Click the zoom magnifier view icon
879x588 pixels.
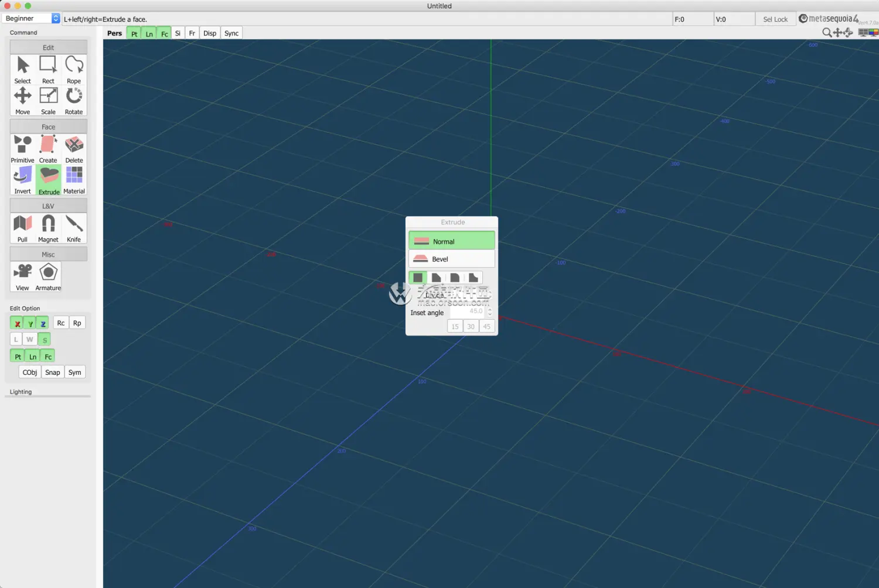(x=827, y=33)
